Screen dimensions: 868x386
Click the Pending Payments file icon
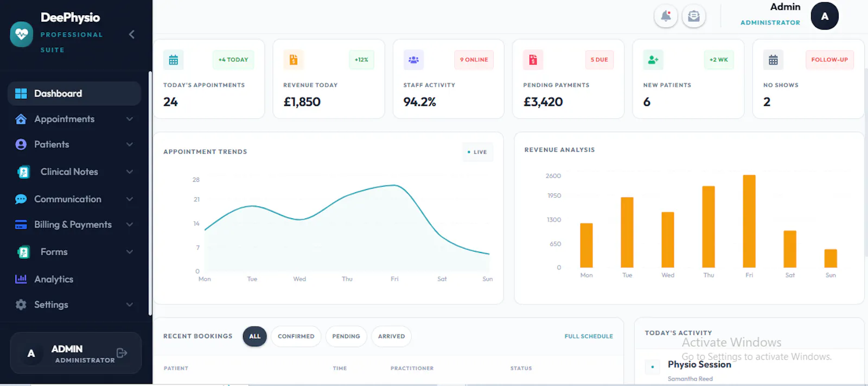[533, 60]
